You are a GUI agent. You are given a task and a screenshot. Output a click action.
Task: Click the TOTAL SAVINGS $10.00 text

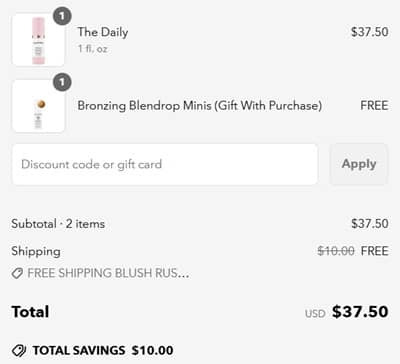[103, 350]
